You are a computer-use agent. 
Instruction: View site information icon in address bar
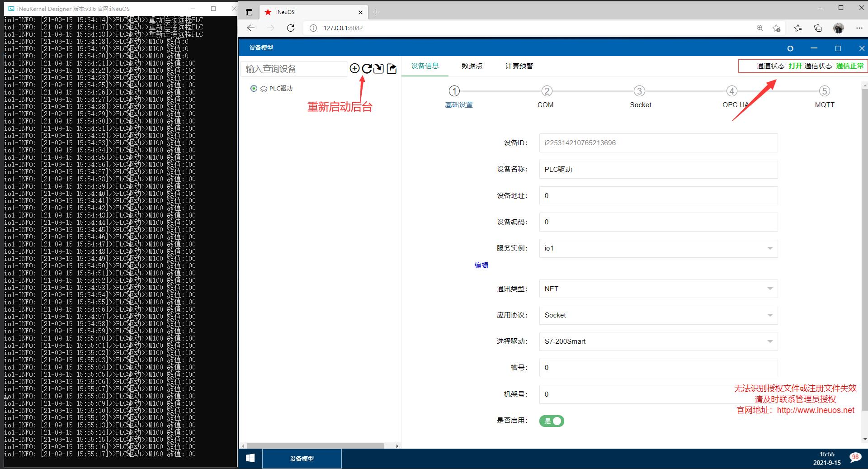pyautogui.click(x=313, y=28)
